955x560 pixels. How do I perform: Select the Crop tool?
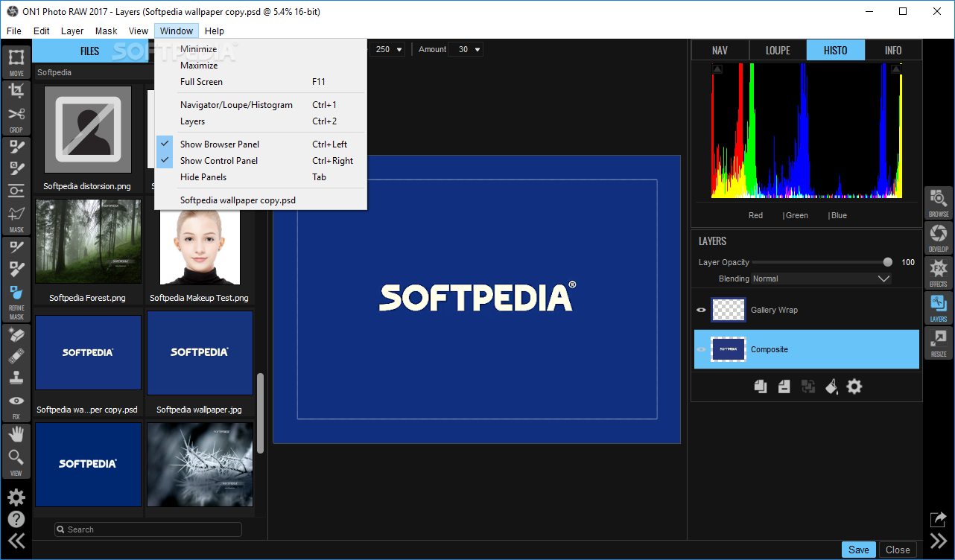pos(16,92)
